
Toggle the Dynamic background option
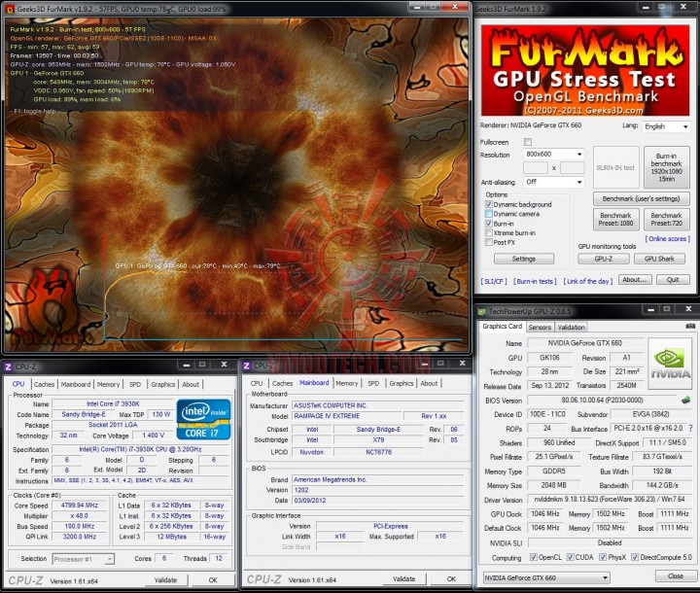(x=489, y=204)
